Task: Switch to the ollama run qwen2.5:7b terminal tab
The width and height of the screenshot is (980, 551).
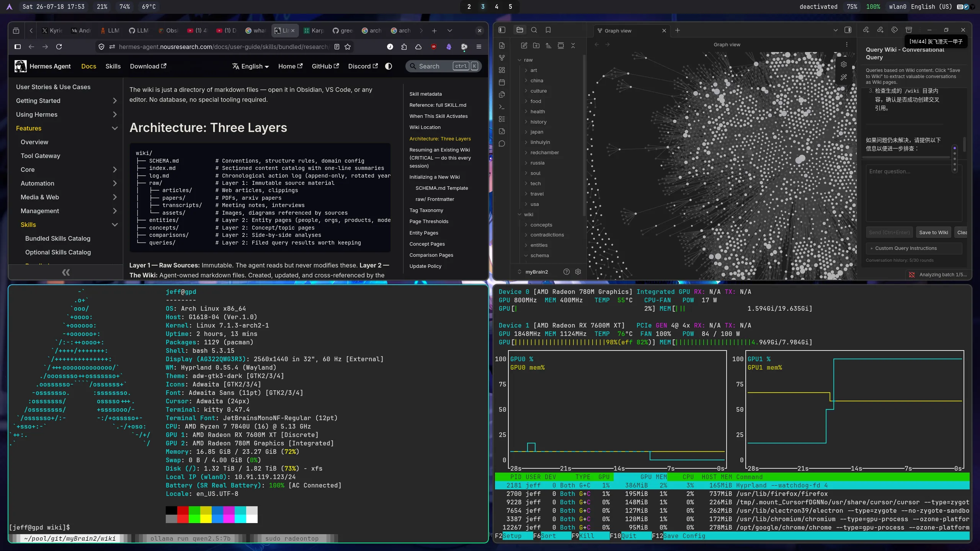Action: pos(190,538)
